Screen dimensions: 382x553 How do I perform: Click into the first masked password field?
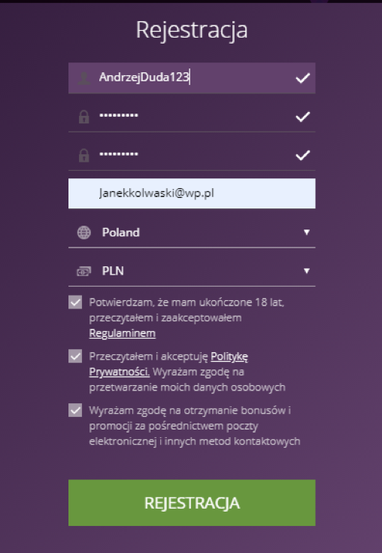pyautogui.click(x=192, y=116)
